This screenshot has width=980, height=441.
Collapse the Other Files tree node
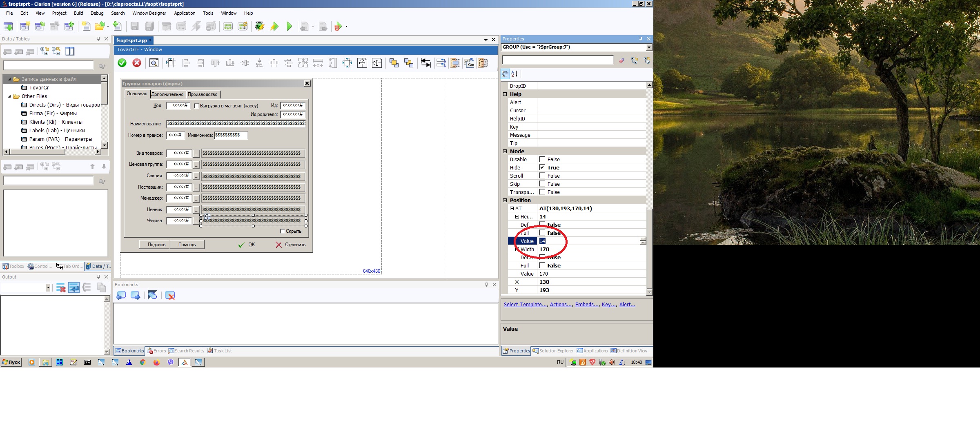pos(9,96)
